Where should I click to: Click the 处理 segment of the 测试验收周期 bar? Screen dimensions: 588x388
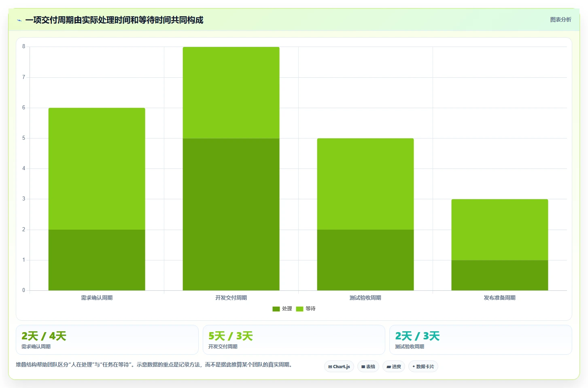click(x=365, y=260)
